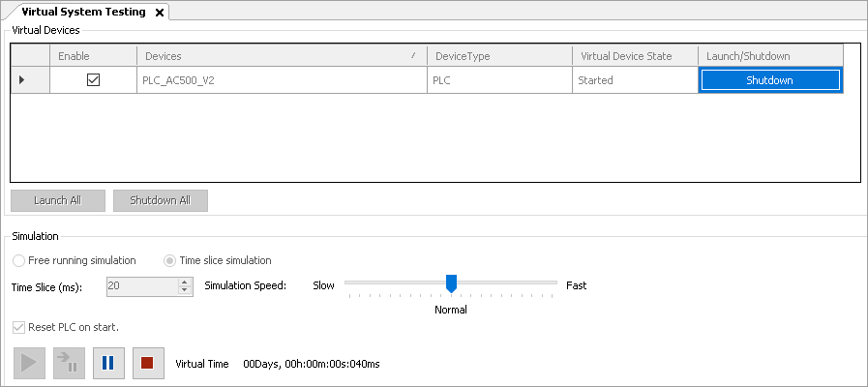The image size is (868, 387).
Task: Click the Virtual Device State column header
Action: coord(634,56)
